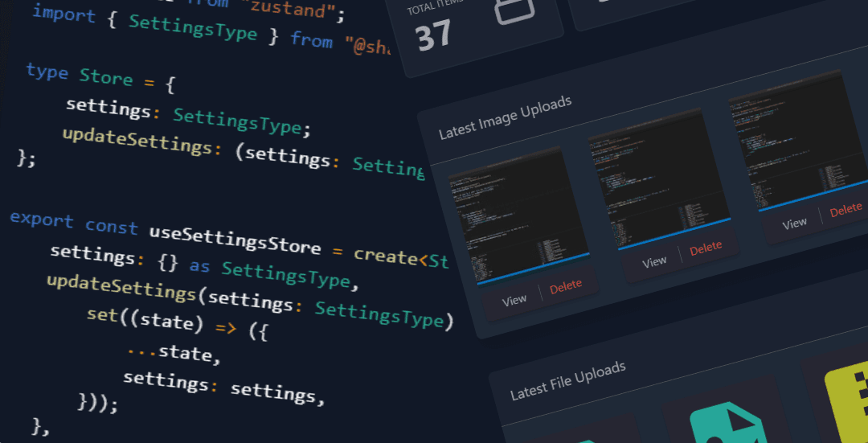
Task: Click the "...state," code line
Action: click(x=174, y=353)
